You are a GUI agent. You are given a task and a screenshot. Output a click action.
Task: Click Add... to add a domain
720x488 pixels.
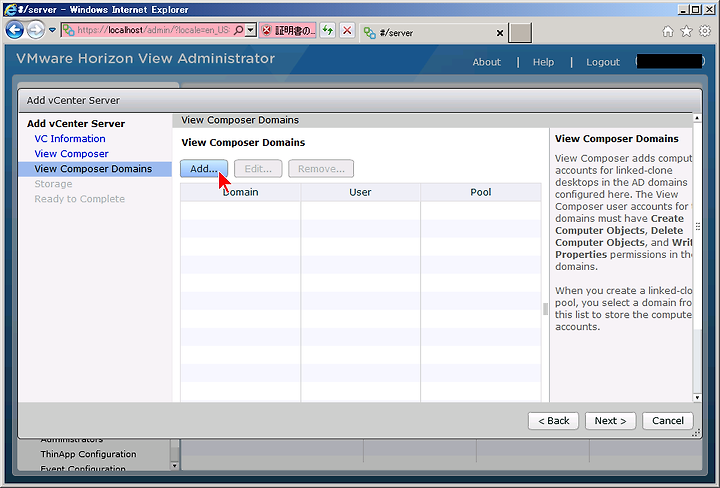click(x=204, y=168)
